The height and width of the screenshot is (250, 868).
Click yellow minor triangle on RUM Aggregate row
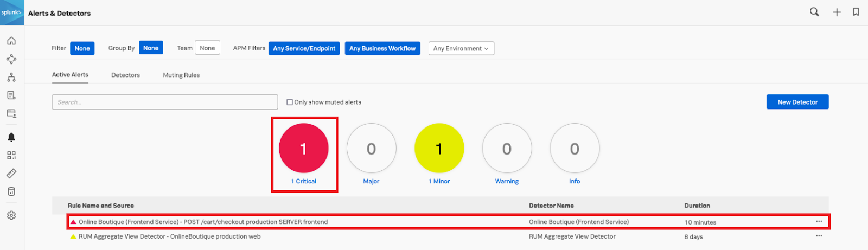[x=73, y=236]
